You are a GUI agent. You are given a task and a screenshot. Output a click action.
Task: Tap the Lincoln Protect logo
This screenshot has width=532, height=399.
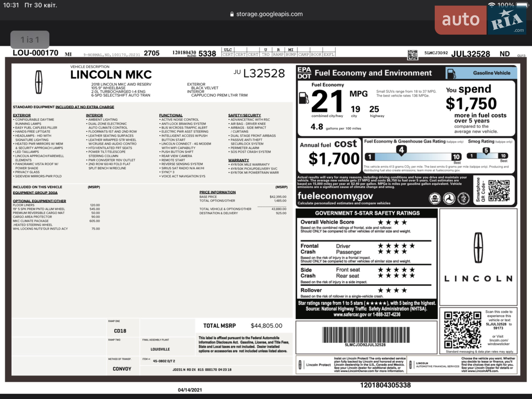tap(315, 365)
